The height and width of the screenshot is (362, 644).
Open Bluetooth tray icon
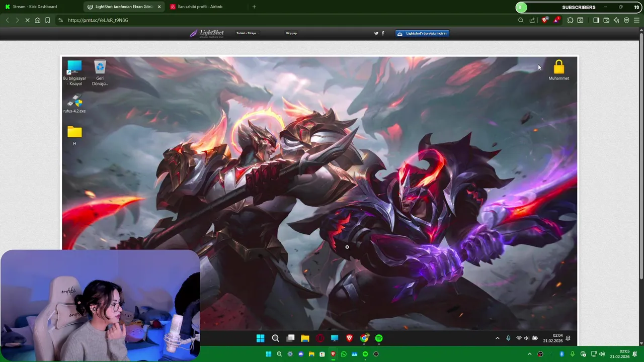[562, 354]
